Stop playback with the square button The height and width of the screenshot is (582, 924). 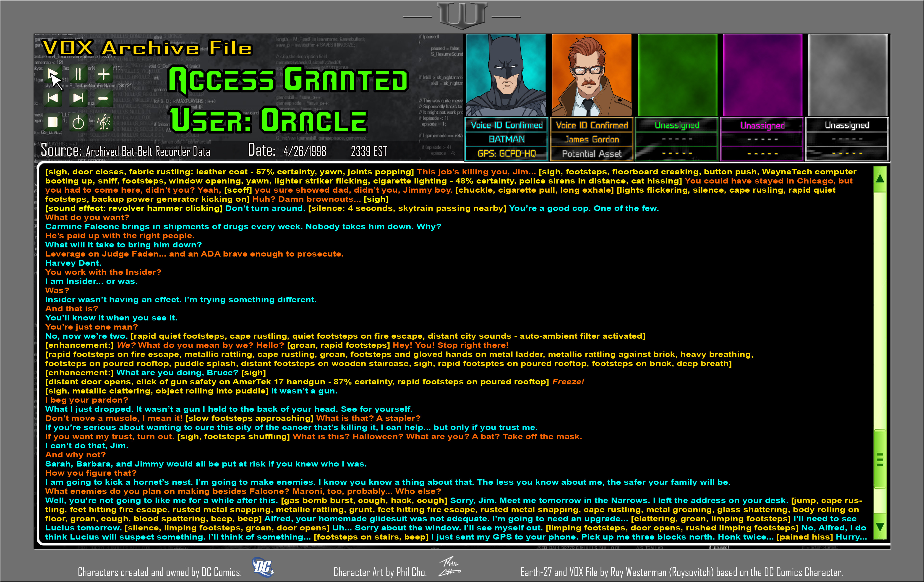click(52, 122)
